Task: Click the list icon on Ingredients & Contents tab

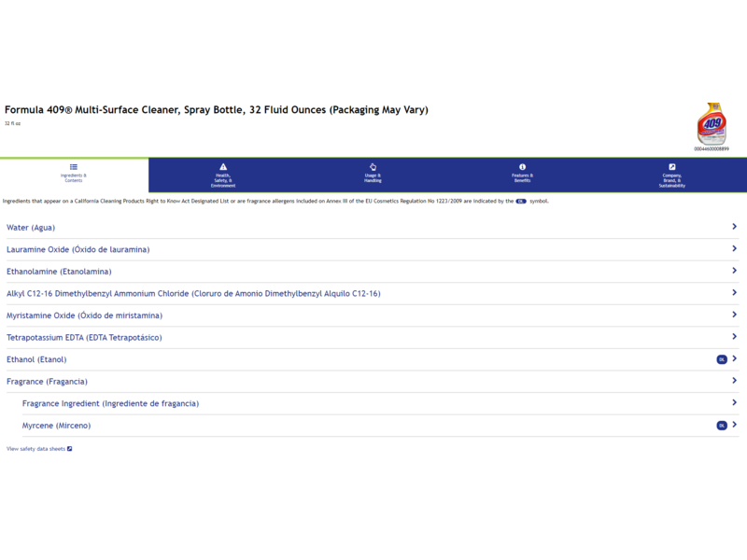Action: pyautogui.click(x=74, y=167)
